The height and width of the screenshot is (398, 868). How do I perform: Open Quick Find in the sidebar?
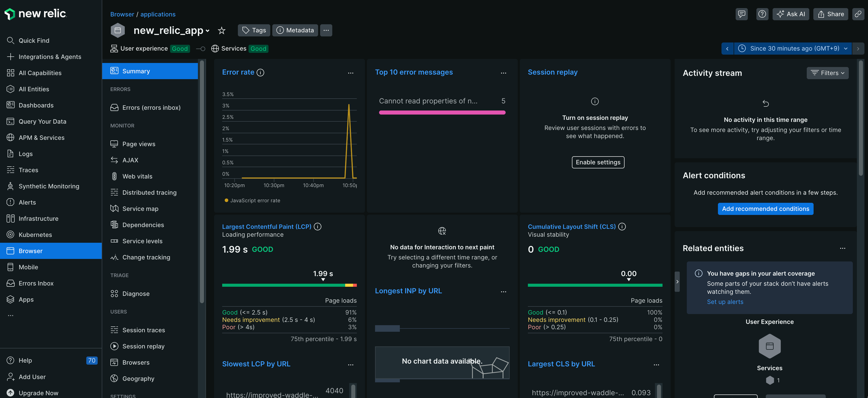[34, 40]
